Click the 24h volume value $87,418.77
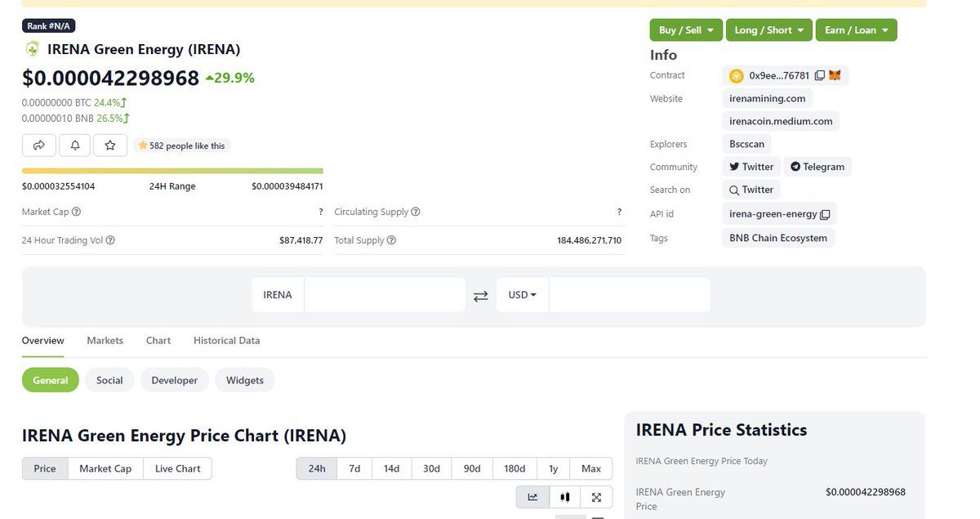 pyautogui.click(x=301, y=241)
